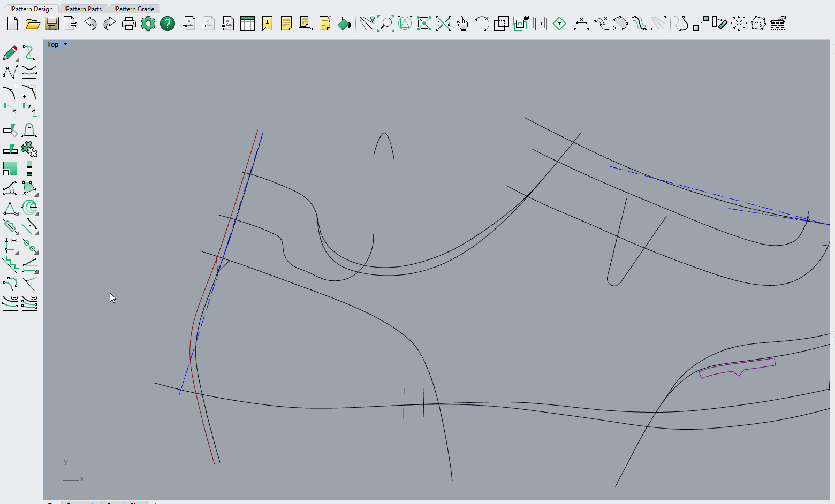Click the yellow info bookmark icon

click(267, 24)
